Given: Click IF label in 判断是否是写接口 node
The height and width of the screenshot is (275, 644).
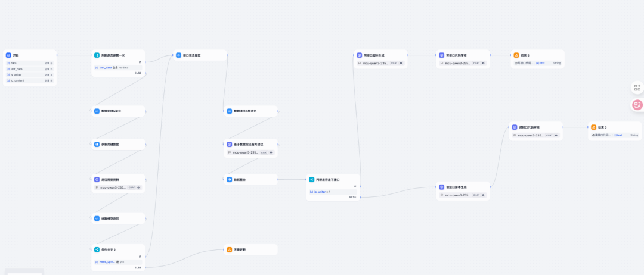Looking at the screenshot, I should (x=355, y=186).
